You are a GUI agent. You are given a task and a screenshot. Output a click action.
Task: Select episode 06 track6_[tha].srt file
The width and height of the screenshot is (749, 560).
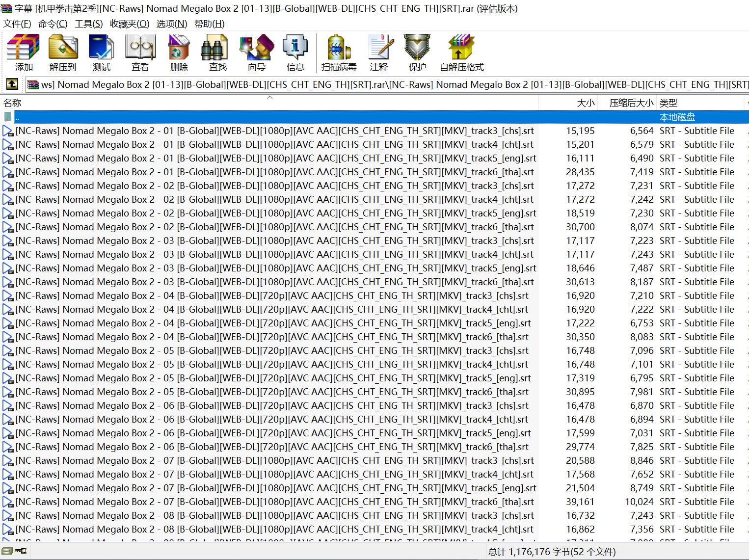tap(272, 447)
